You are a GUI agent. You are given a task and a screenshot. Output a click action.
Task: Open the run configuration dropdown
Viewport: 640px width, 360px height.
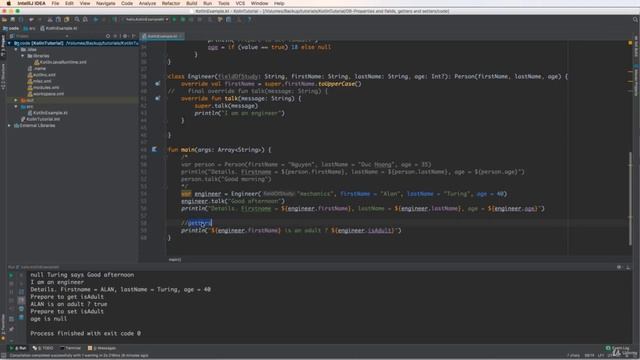pos(147,19)
